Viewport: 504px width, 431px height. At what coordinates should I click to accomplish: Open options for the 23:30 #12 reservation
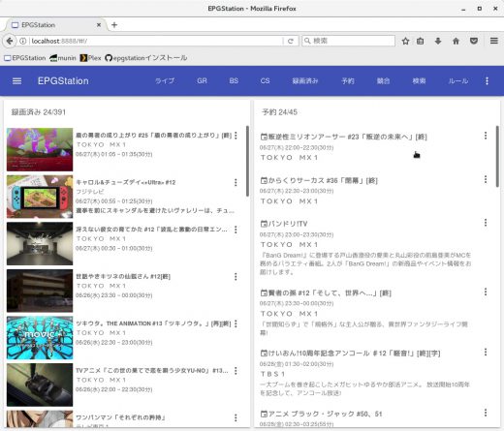[486, 292]
